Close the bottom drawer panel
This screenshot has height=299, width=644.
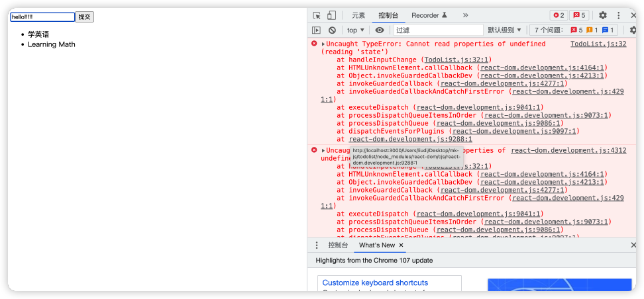click(633, 245)
